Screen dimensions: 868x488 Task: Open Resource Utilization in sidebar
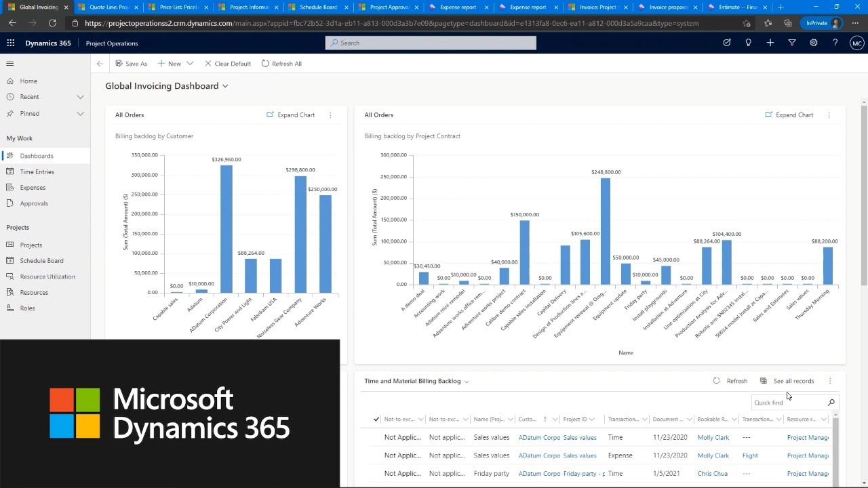coord(47,277)
